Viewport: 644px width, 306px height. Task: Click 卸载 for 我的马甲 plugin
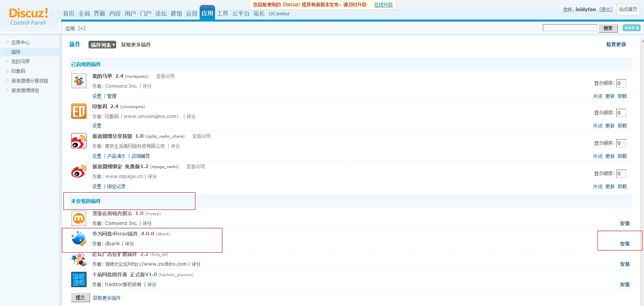622,96
